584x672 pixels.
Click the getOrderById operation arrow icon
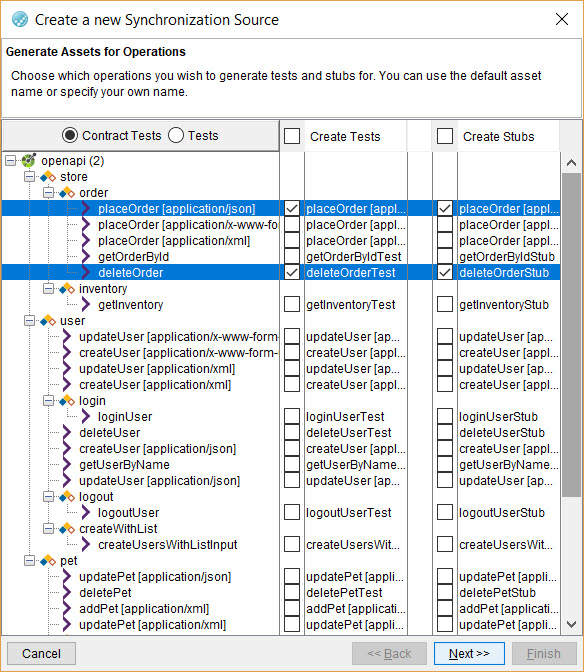point(86,257)
